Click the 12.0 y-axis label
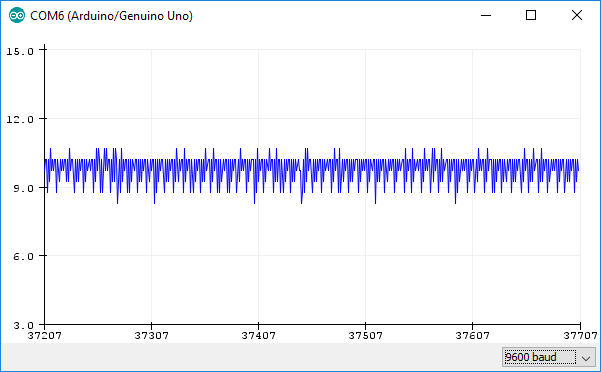The image size is (601, 372). (20, 120)
